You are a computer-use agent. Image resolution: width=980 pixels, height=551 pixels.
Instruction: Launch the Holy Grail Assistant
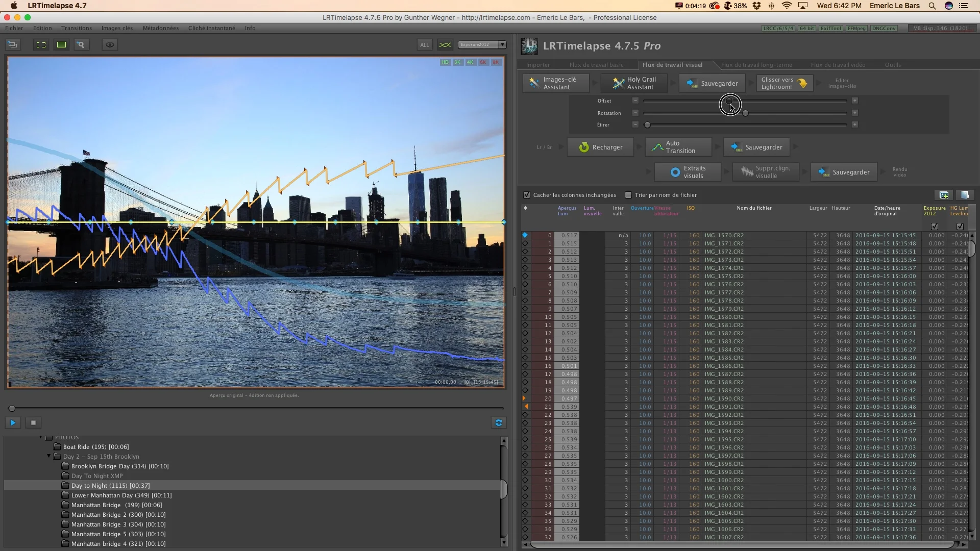point(635,83)
